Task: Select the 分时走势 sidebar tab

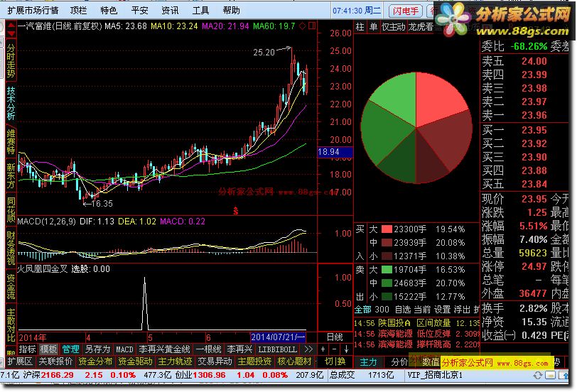Action: point(11,61)
